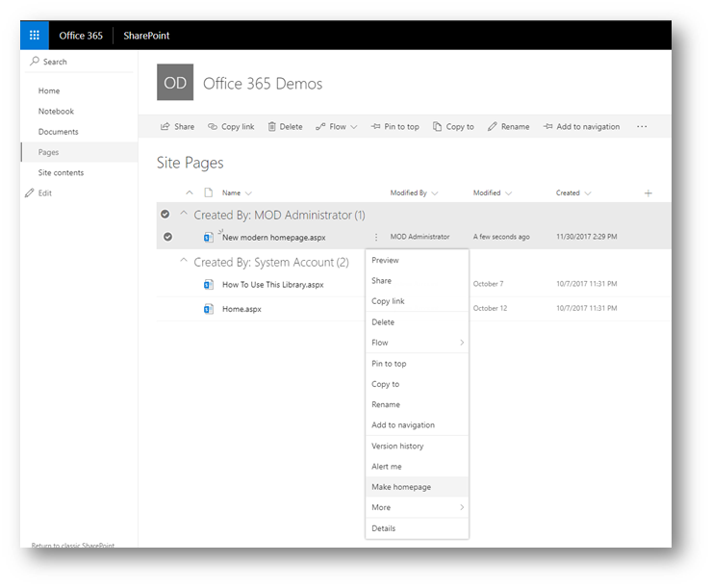Click the Flow icon in the toolbar
The width and height of the screenshot is (712, 588).
point(320,126)
